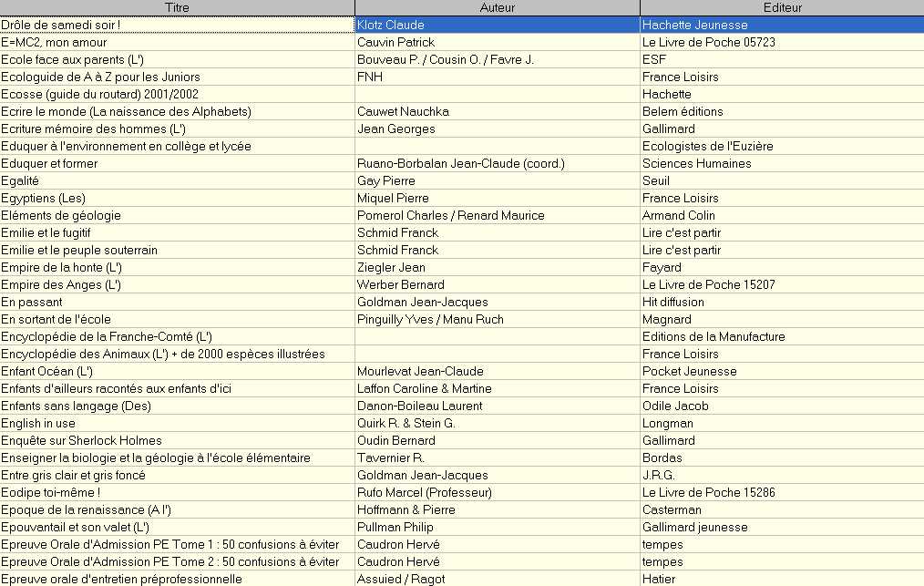The height and width of the screenshot is (586, 924).
Task: Select 'Emilie et le peuple souterrain'
Action: click(x=79, y=250)
